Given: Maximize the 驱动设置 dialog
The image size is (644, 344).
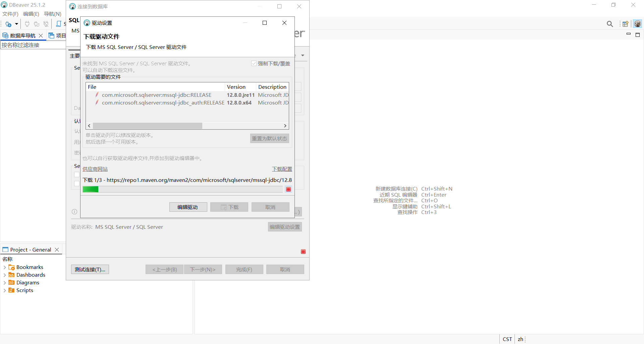Looking at the screenshot, I should pos(265,23).
